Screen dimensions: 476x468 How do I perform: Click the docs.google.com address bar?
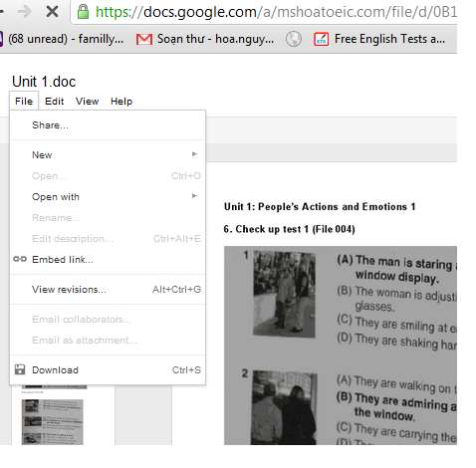coord(264,12)
